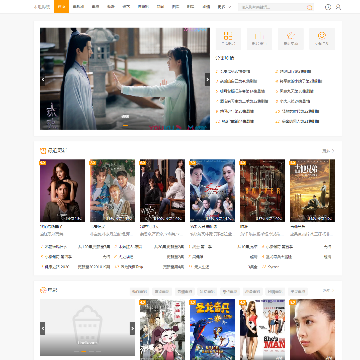The height and width of the screenshot is (360, 360).
Task: Select the orange highlighted home tab
Action: tap(61, 7)
